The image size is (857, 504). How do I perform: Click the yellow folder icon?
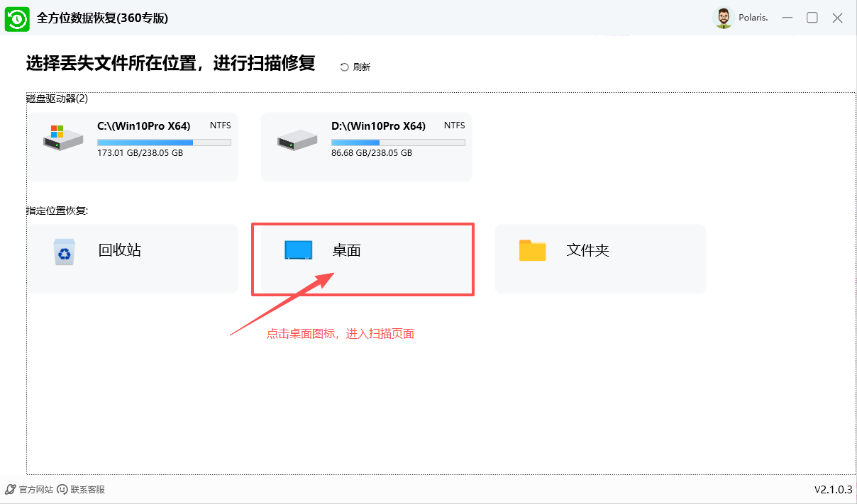click(x=532, y=250)
